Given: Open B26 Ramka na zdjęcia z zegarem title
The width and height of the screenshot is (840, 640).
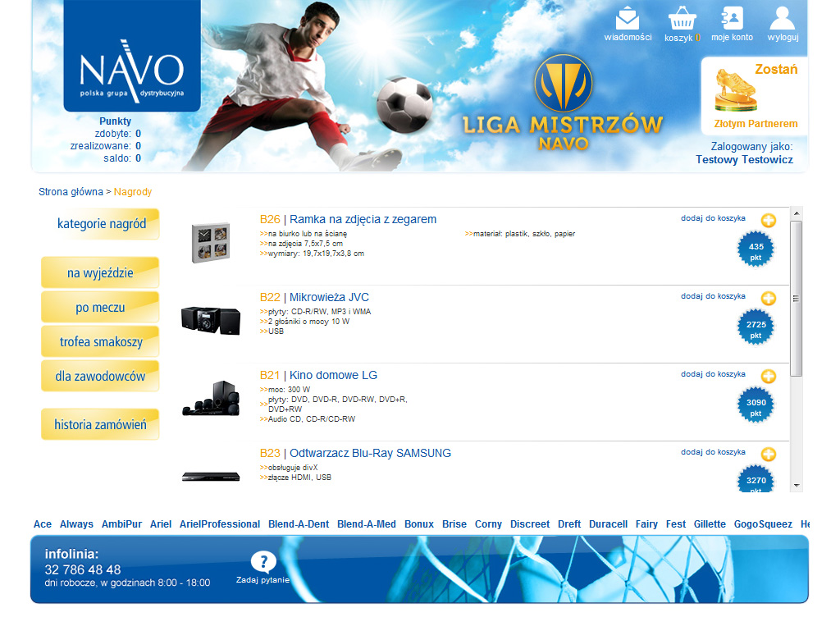Looking at the screenshot, I should coord(348,219).
